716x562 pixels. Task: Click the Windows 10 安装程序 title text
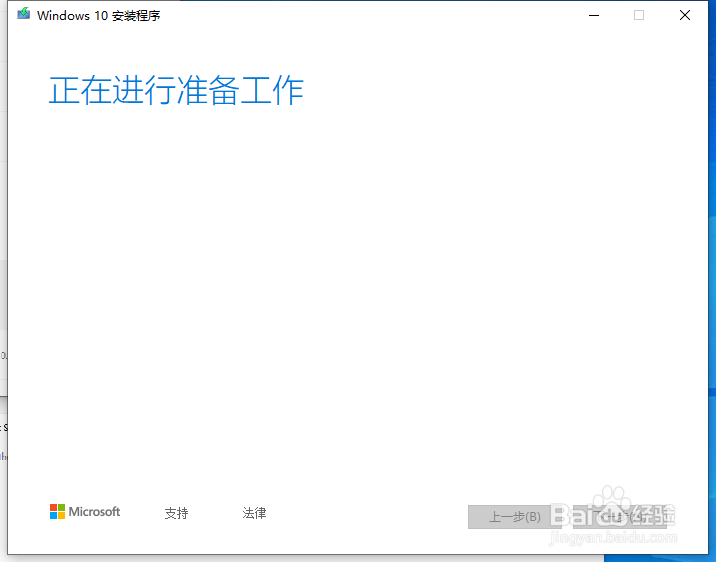(x=99, y=16)
